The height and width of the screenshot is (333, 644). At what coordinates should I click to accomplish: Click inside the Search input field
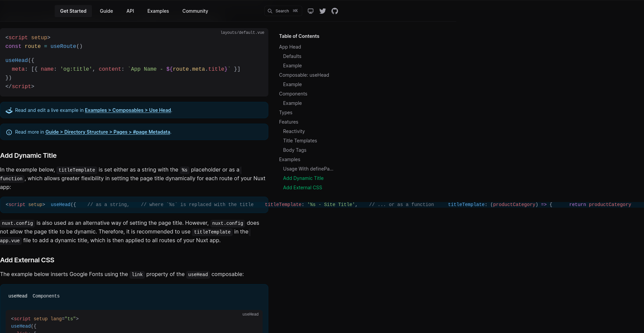(x=283, y=11)
